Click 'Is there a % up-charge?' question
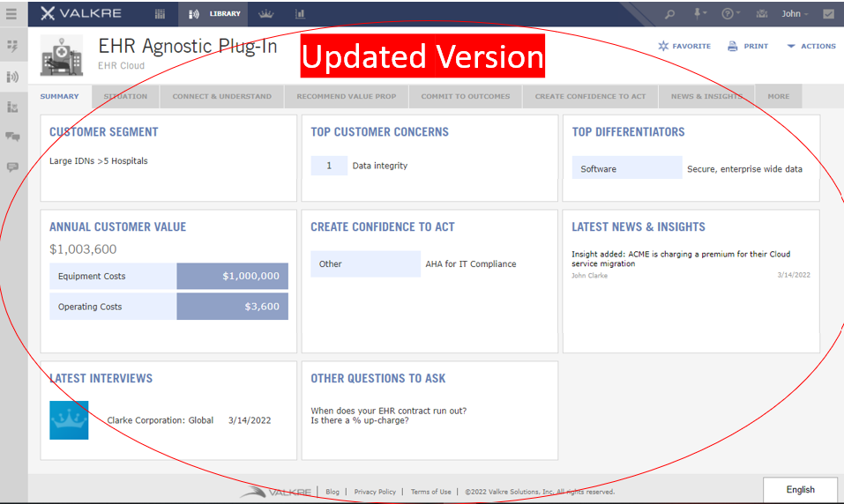Screen dimensions: 844x504 pos(360,420)
